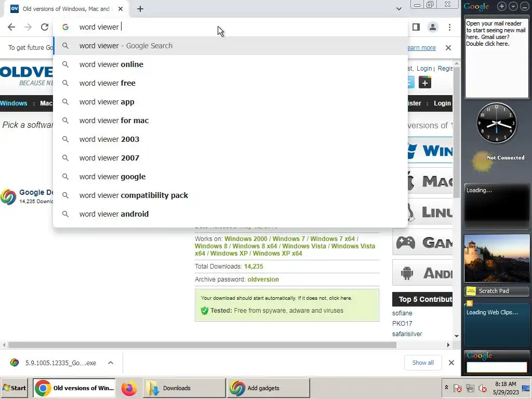The image size is (532, 399).
Task: Click the analog clock gadget
Action: tap(496, 123)
